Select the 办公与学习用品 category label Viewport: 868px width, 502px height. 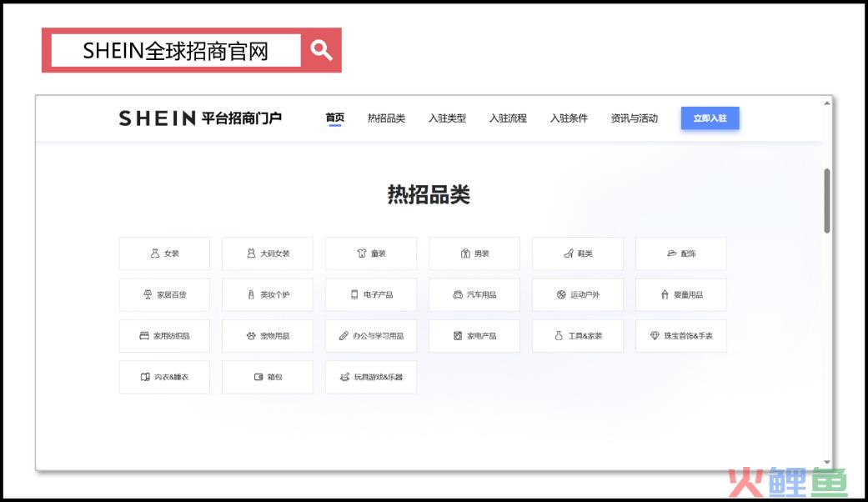[x=379, y=336]
